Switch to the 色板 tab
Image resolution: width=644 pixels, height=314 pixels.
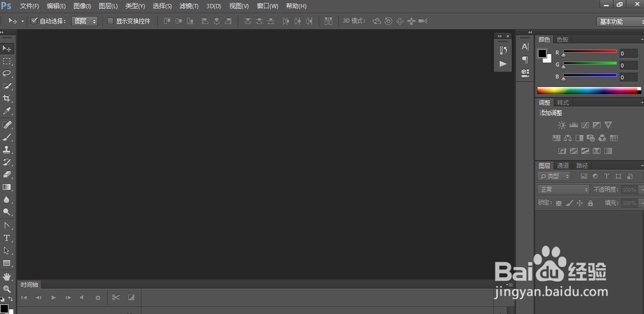(x=562, y=40)
